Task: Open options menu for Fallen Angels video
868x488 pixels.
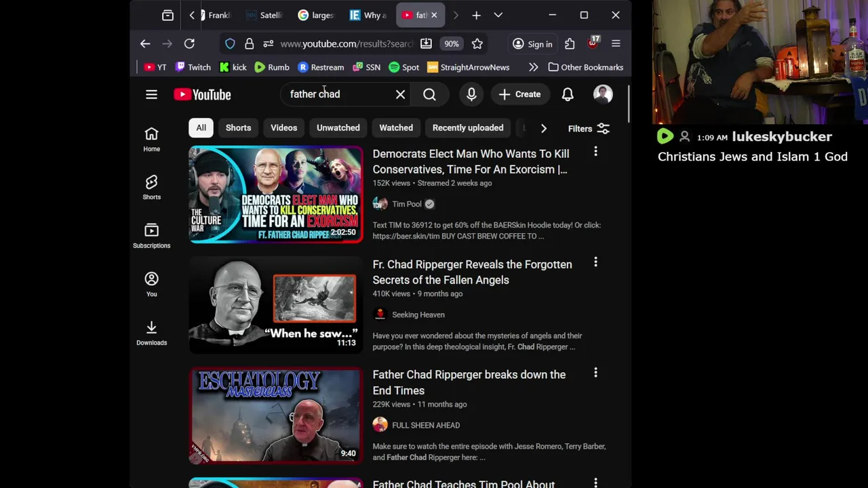Action: pyautogui.click(x=595, y=262)
